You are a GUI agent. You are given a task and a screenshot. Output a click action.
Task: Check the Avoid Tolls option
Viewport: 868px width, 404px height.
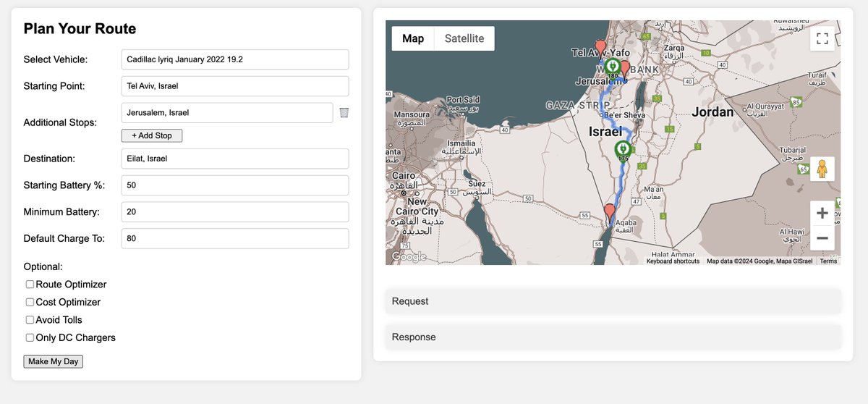[x=30, y=320]
